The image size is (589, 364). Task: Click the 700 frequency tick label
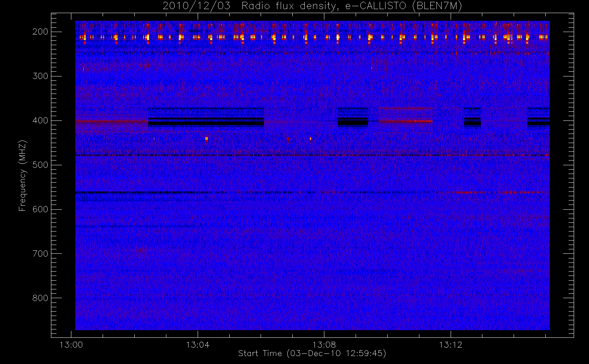tap(40, 254)
